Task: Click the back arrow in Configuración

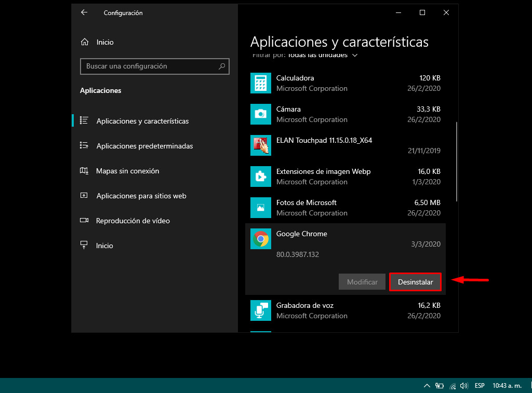Action: (x=84, y=12)
